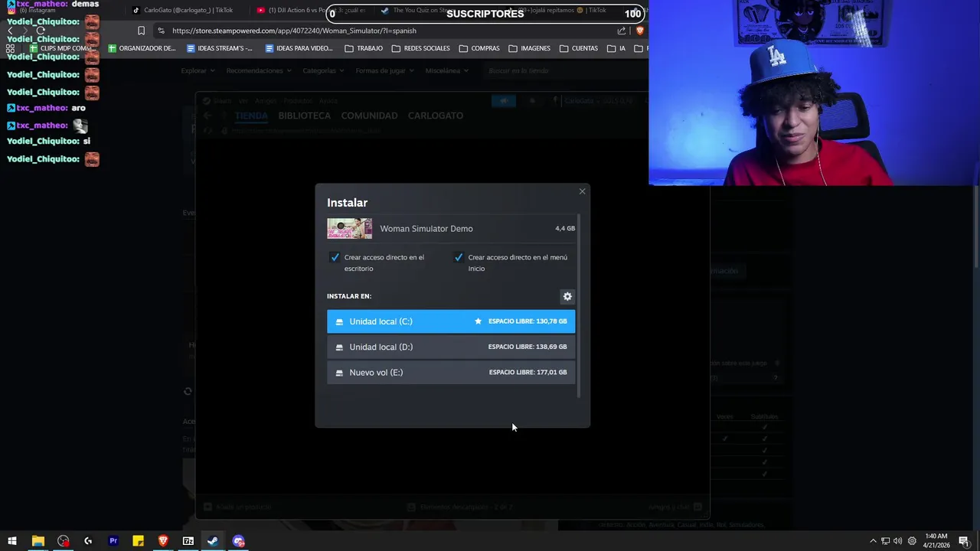980x551 pixels.
Task: Click Woman Simulator Demo thumbnail
Action: pos(350,228)
